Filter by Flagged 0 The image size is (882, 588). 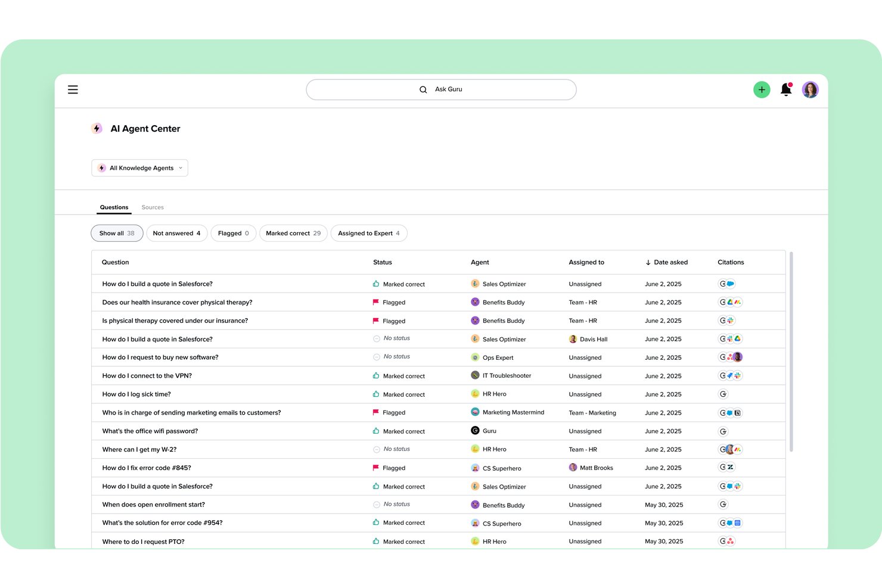click(x=233, y=233)
